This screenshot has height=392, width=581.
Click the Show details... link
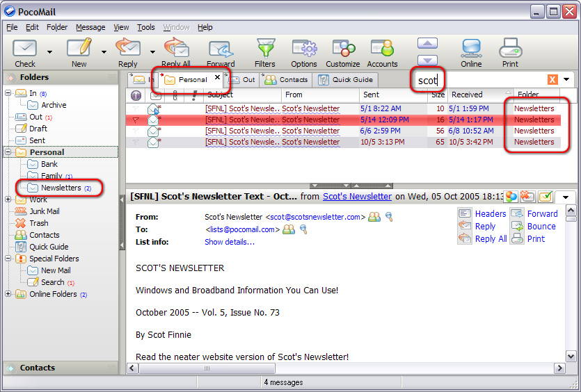(230, 242)
